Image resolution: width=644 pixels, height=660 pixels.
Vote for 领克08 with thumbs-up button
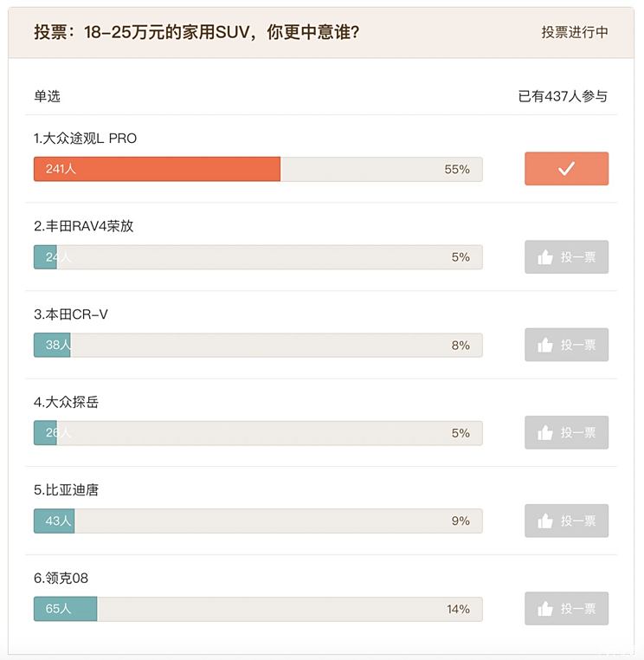[566, 609]
